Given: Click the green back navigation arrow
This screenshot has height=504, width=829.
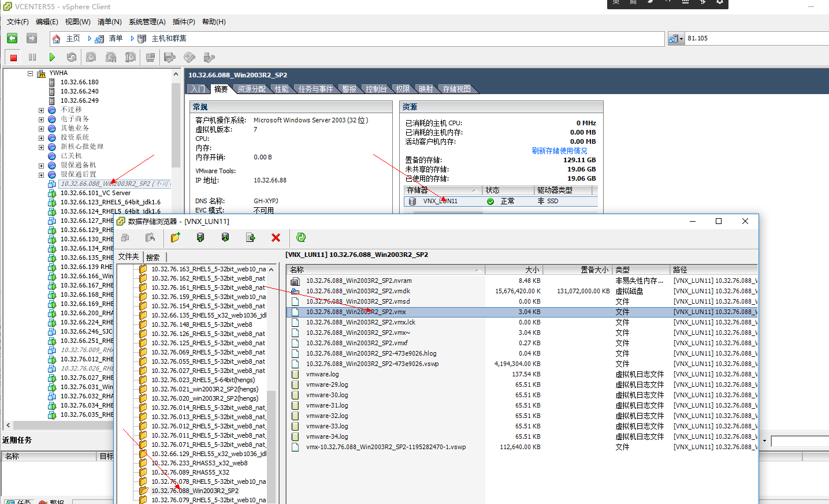Looking at the screenshot, I should point(12,38).
